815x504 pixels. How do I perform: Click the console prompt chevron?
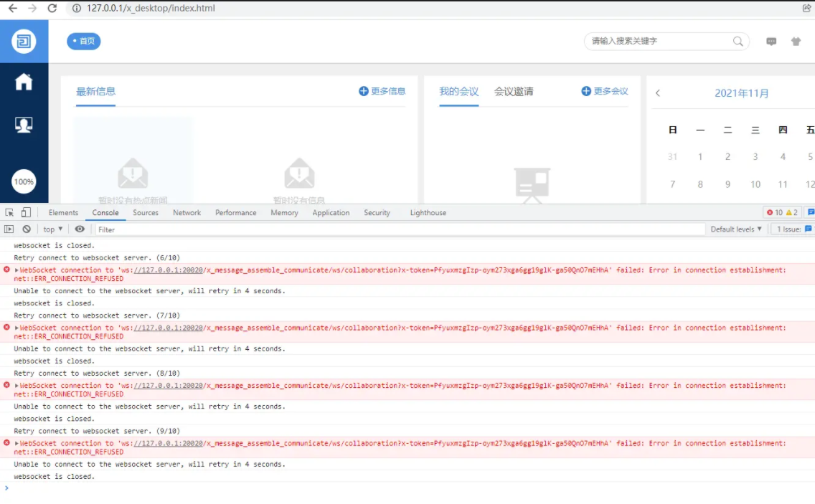point(6,488)
